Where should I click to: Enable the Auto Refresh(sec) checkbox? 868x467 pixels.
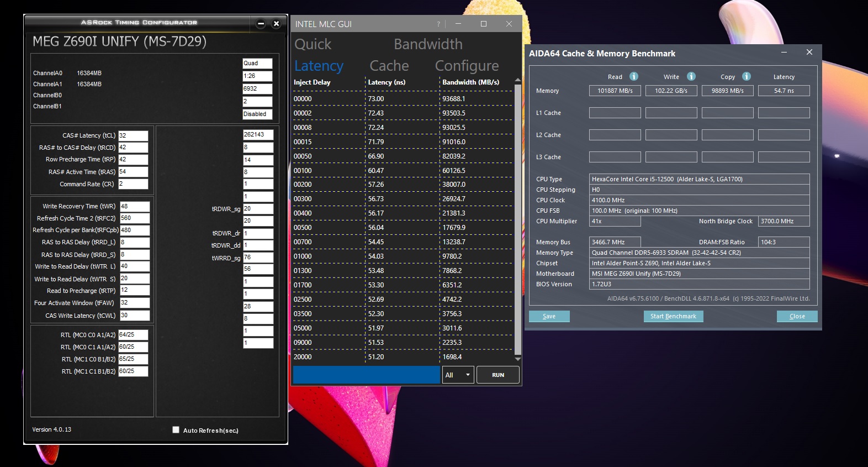click(x=176, y=429)
